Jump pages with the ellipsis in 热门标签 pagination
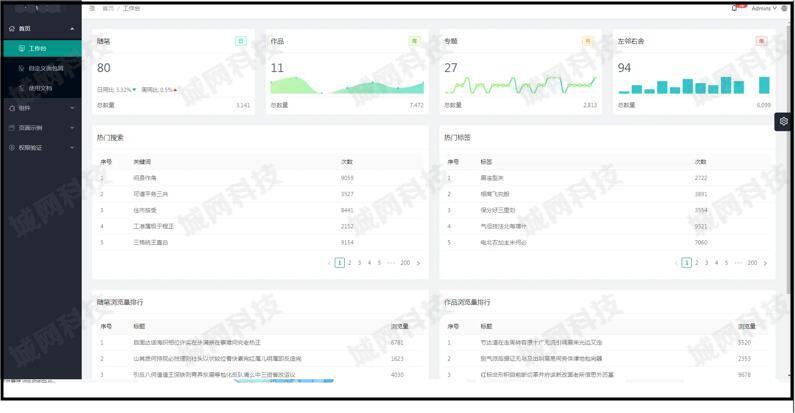The image size is (795, 413). [738, 263]
